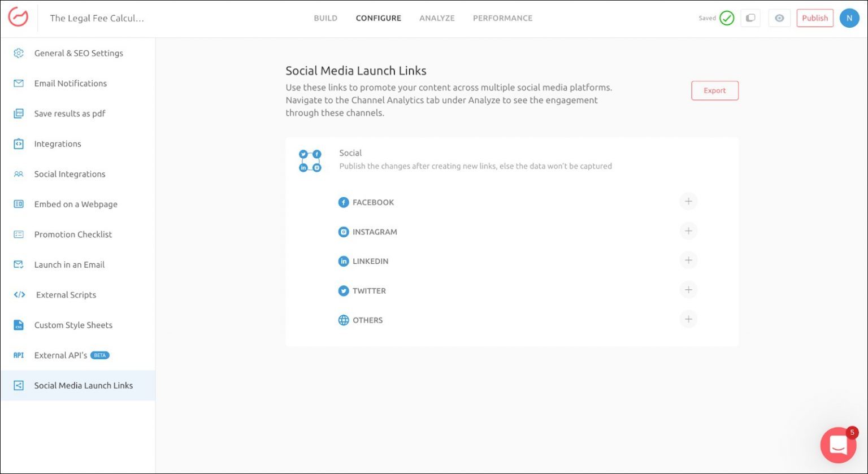Expand Instagram with its plus button

[x=688, y=231]
